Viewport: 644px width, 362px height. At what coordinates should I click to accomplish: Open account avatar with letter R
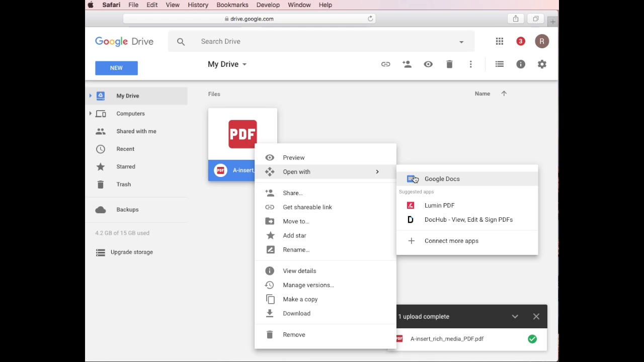point(542,41)
